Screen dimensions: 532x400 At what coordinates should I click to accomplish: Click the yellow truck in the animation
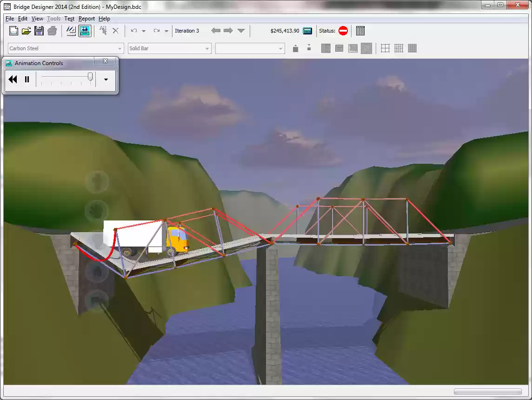pyautogui.click(x=177, y=239)
